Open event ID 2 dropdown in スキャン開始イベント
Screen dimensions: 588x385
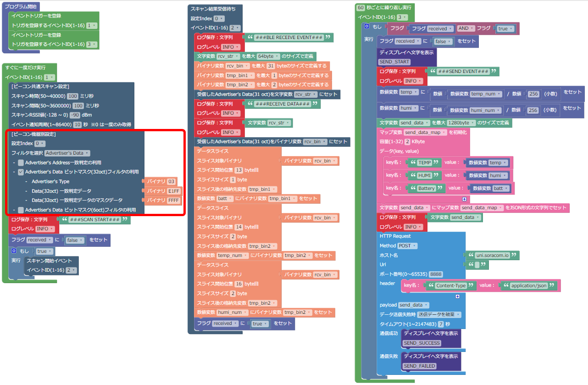pos(71,270)
